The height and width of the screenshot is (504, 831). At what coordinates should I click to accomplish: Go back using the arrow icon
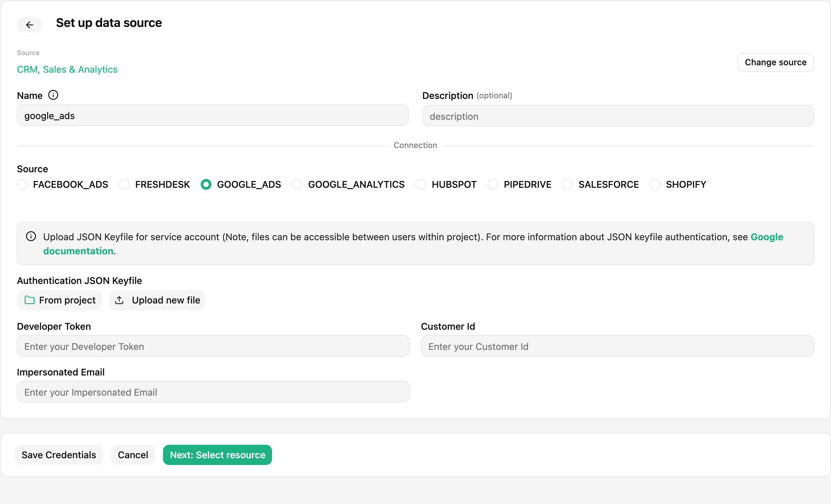(x=30, y=25)
